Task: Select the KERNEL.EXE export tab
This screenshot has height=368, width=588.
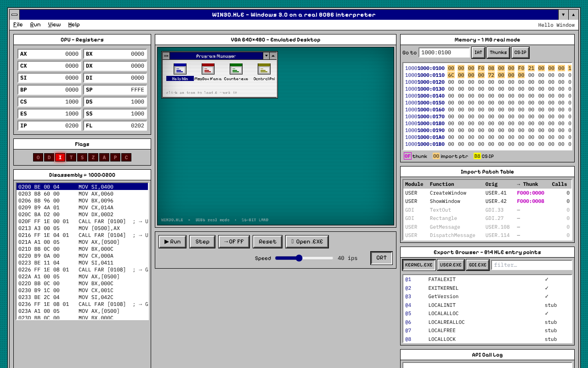Action: coord(419,265)
